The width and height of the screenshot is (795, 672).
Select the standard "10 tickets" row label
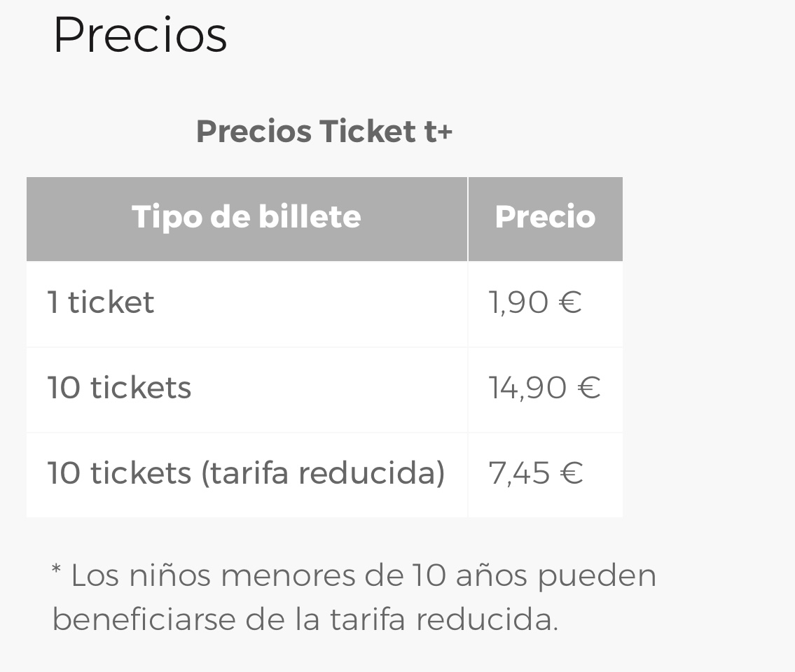[119, 388]
